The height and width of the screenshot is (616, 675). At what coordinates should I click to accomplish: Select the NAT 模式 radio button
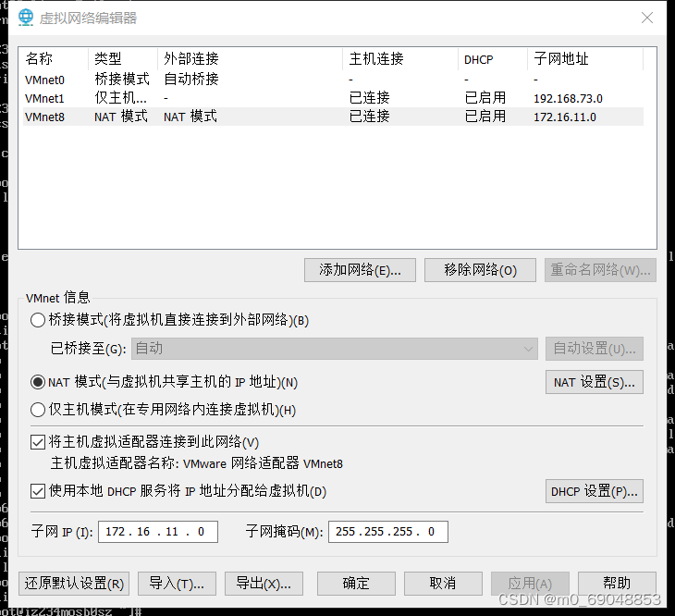[x=38, y=382]
